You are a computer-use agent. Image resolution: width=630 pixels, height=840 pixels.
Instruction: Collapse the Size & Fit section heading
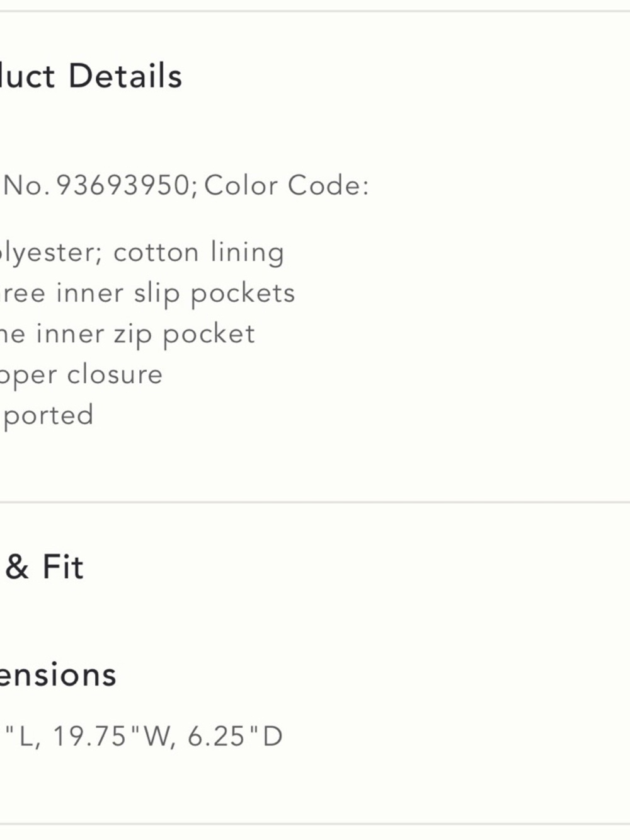point(44,567)
